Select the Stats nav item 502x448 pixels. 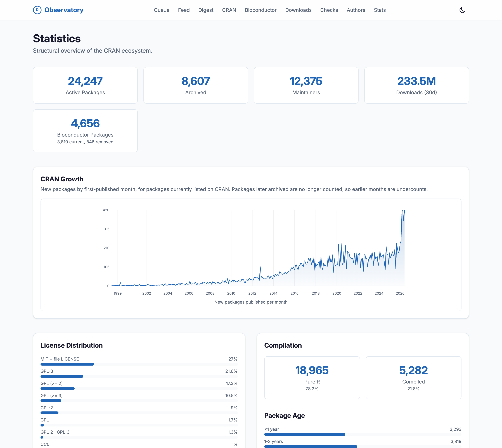pos(380,10)
